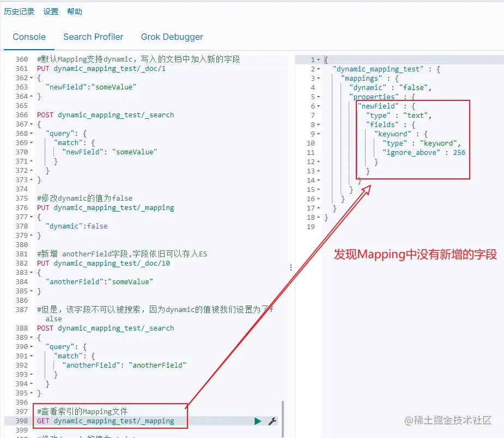The width and height of the screenshot is (504, 438).
Task: Click "dynamic":false on line 378
Action: pyautogui.click(x=76, y=226)
